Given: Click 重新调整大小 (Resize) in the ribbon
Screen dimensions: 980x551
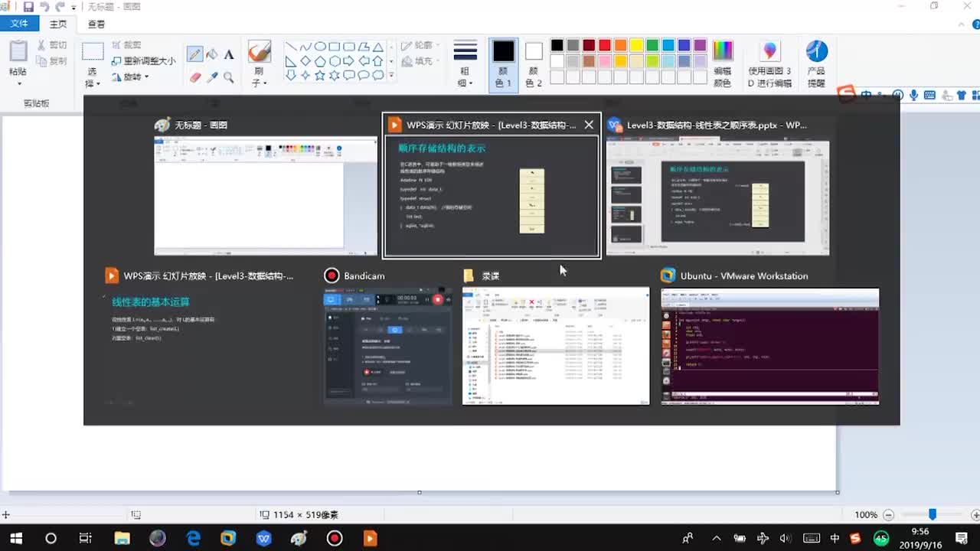Looking at the screenshot, I should (143, 61).
